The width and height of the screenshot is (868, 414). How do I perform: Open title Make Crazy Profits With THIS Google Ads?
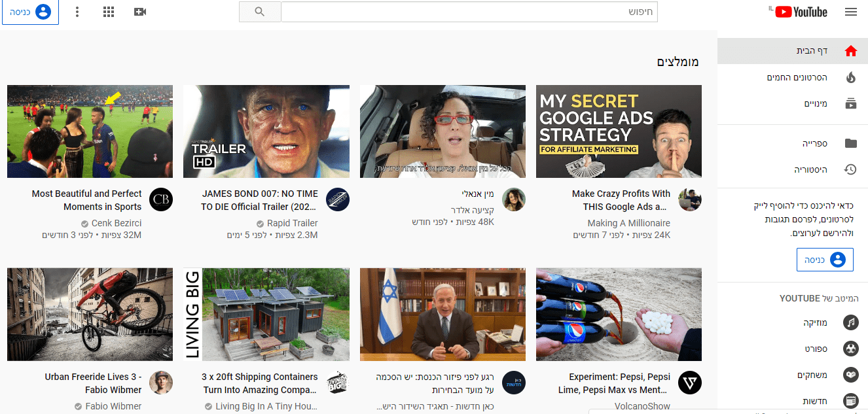click(x=621, y=200)
